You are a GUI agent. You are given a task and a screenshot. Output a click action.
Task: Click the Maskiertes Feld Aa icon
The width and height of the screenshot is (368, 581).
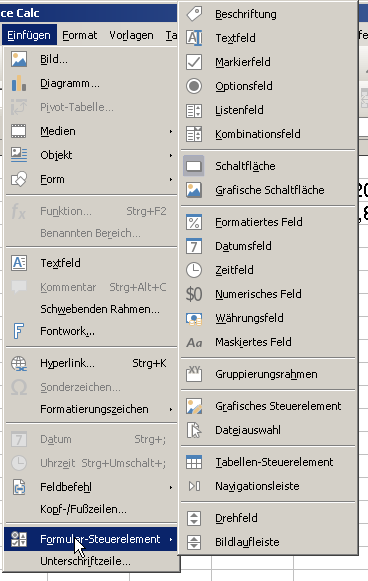[x=194, y=342]
